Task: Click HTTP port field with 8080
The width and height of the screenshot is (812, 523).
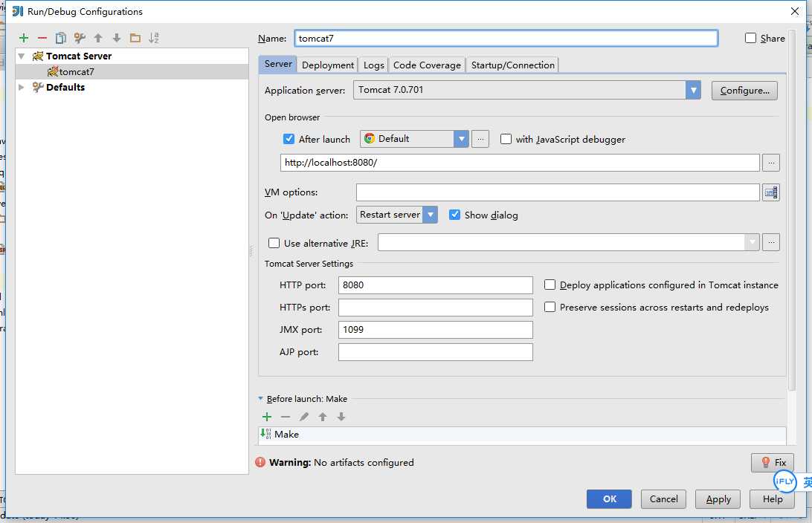Action: tap(436, 285)
